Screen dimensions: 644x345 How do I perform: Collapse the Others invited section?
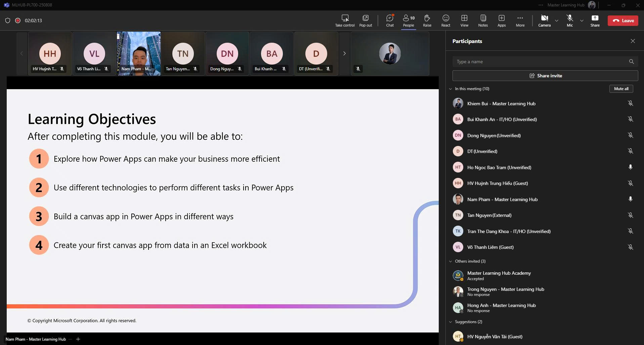(450, 261)
